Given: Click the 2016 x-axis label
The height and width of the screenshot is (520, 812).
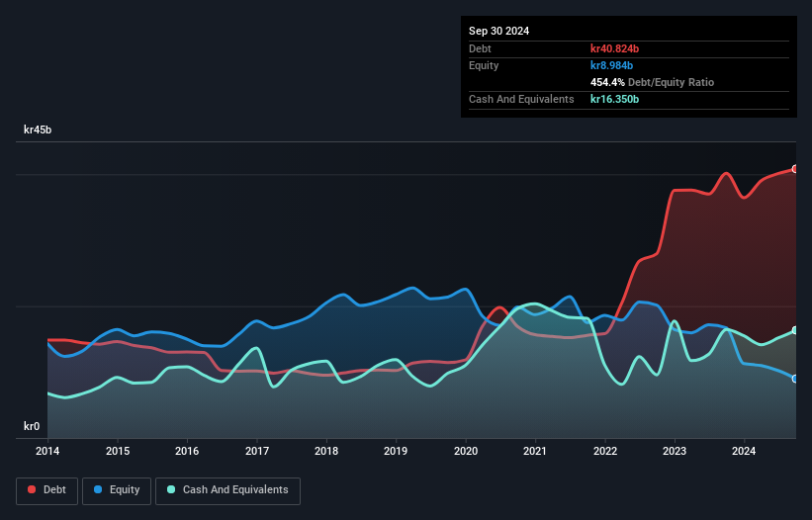Looking at the screenshot, I should click(187, 451).
